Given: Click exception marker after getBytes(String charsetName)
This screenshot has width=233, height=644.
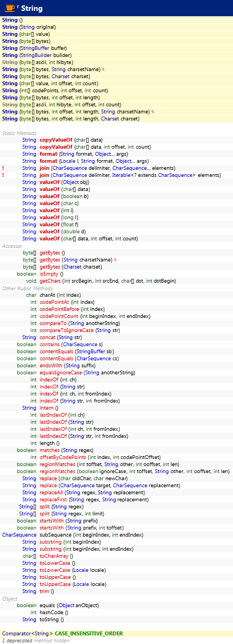Looking at the screenshot, I should pyautogui.click(x=114, y=259).
